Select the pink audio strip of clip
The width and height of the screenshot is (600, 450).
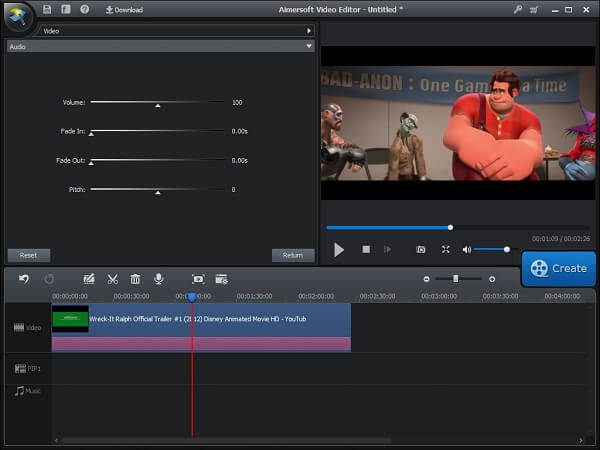(x=201, y=344)
